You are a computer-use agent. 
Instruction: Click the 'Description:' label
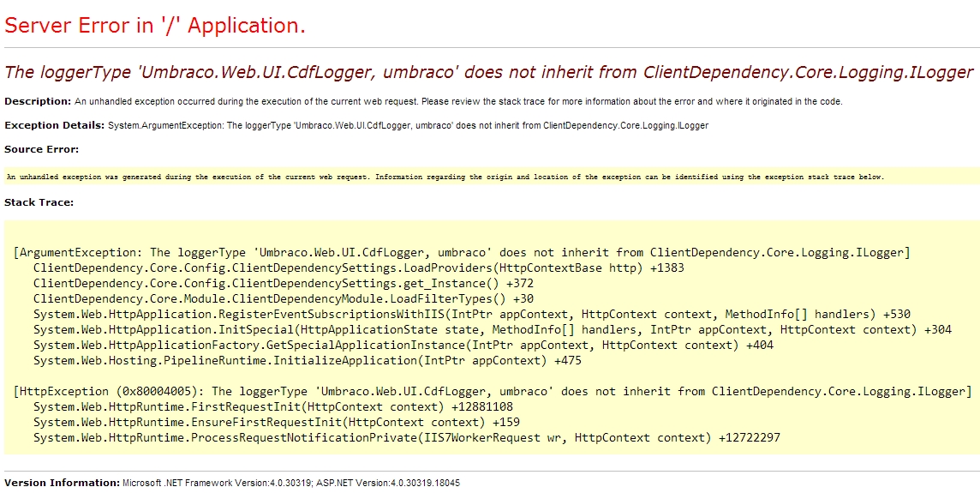pos(39,101)
